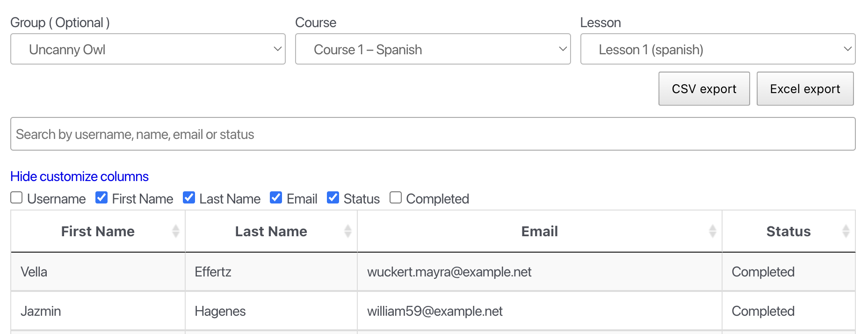Untick the Status column checkbox
This screenshot has height=334, width=868.
(x=333, y=198)
